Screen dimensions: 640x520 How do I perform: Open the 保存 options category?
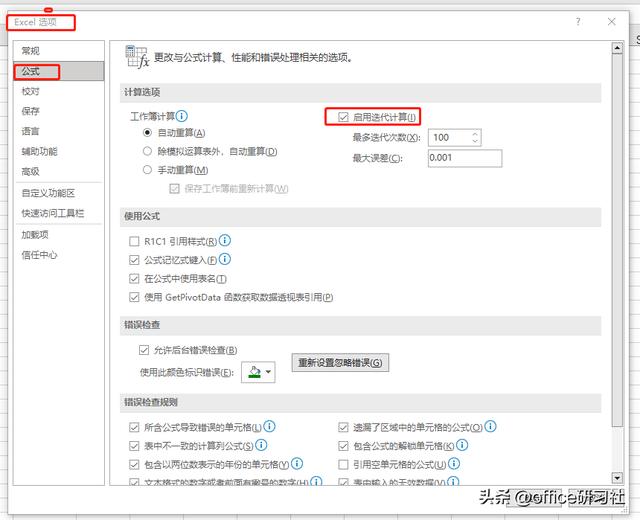point(58,111)
